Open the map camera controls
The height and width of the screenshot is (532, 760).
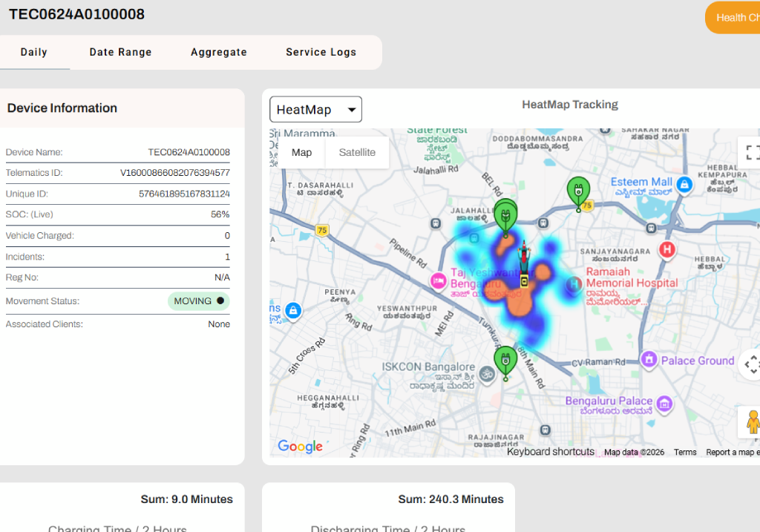751,364
